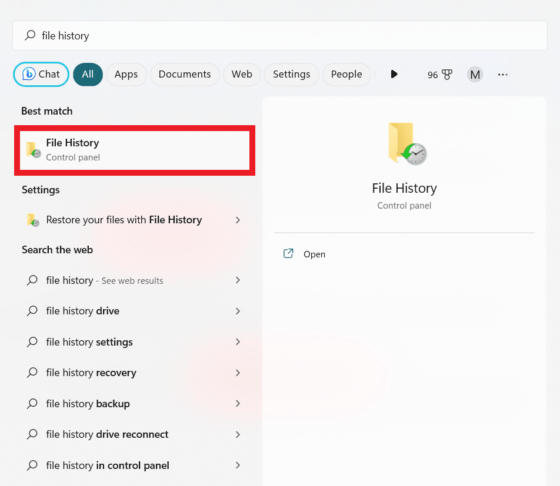Click search icon beside "See web results"
Screen dimensions: 560x486
click(x=32, y=280)
